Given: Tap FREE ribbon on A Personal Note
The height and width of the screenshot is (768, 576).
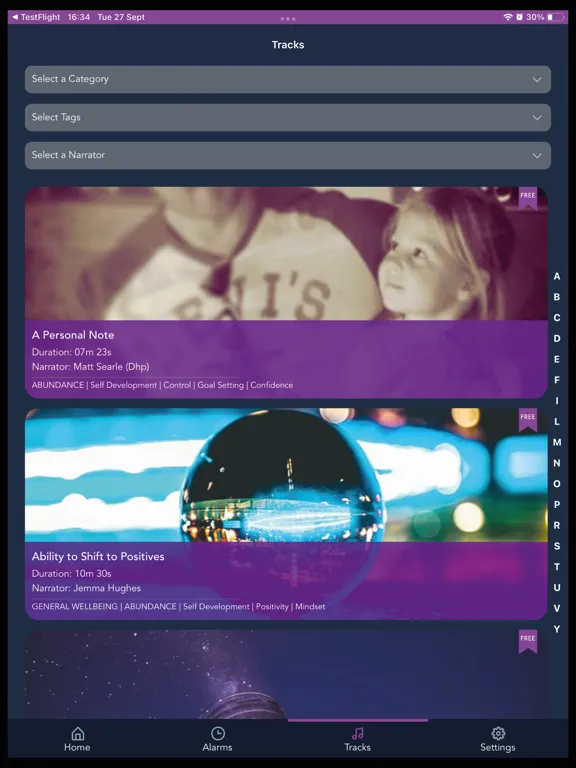Looking at the screenshot, I should coord(528,198).
